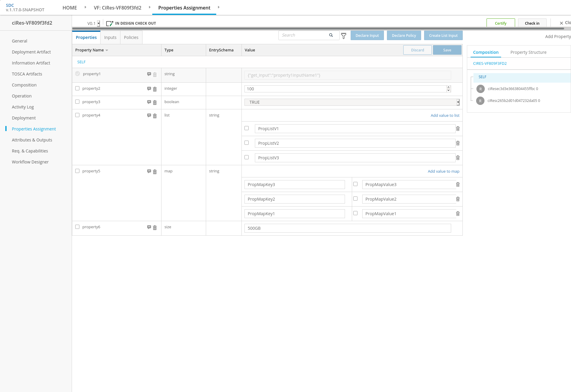Open comment icon for property4

[x=149, y=116]
